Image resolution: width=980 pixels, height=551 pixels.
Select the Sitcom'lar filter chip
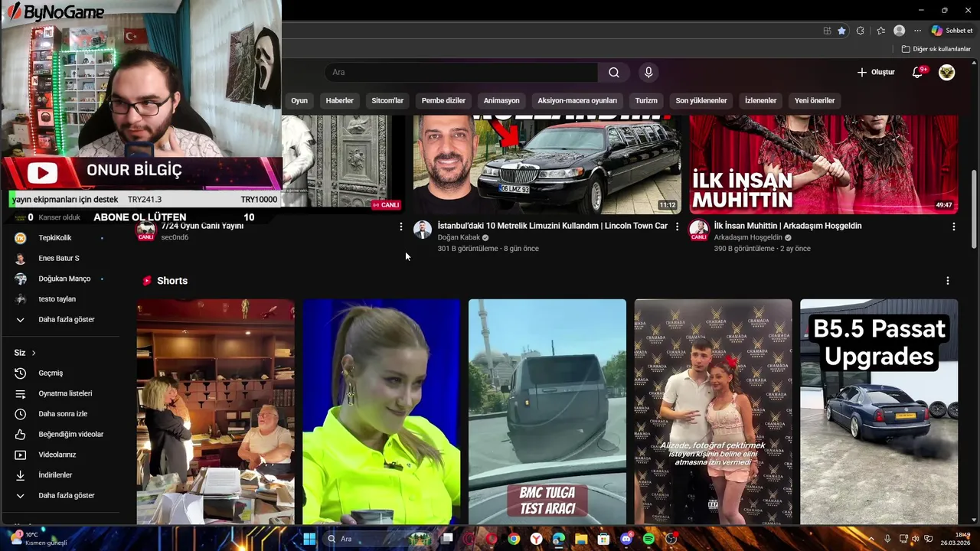click(x=387, y=100)
